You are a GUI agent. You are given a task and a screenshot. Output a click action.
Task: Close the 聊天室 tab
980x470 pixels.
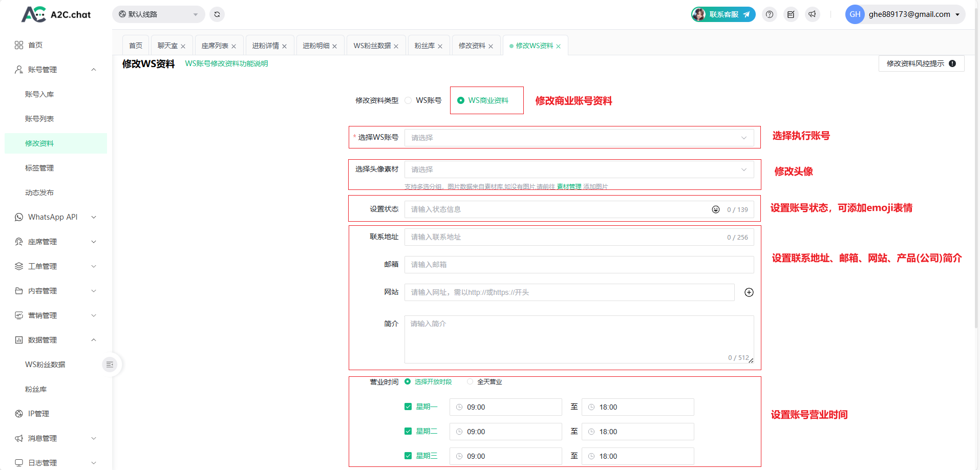pos(183,46)
